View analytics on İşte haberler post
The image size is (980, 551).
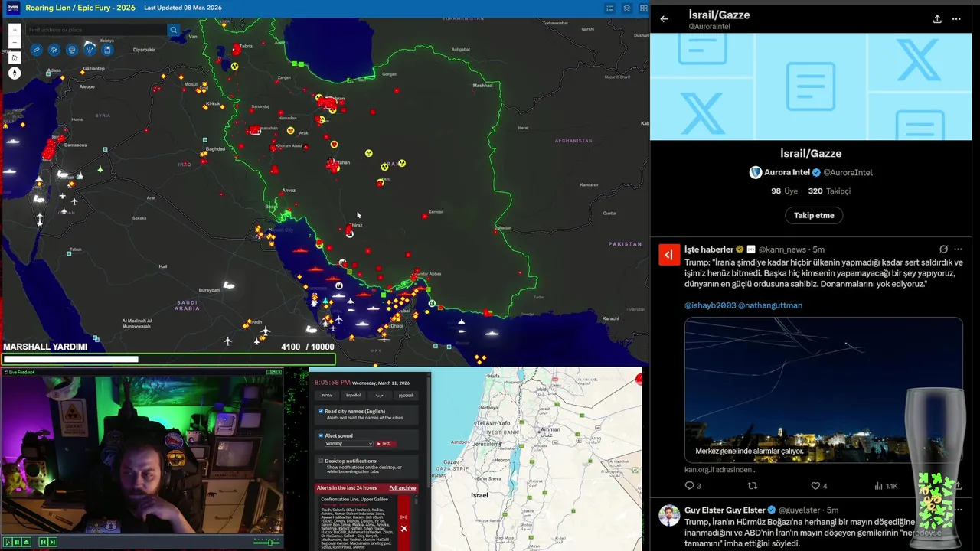(x=885, y=486)
